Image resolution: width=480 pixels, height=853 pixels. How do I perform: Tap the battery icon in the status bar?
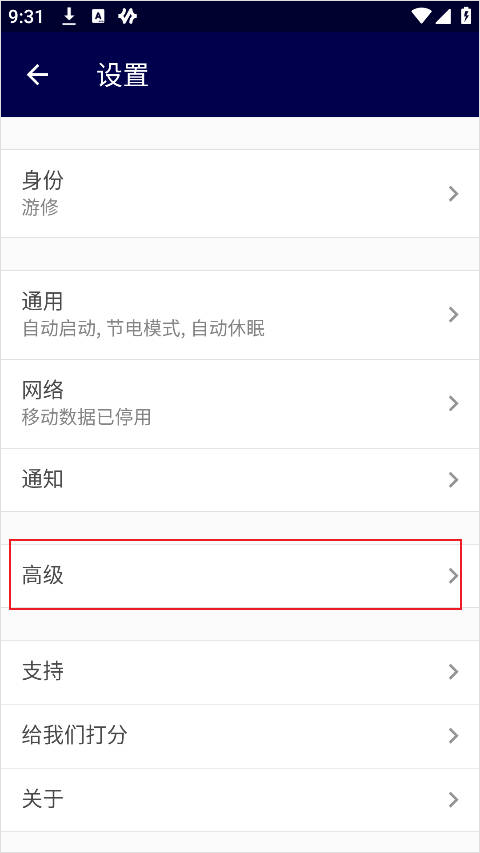point(466,16)
